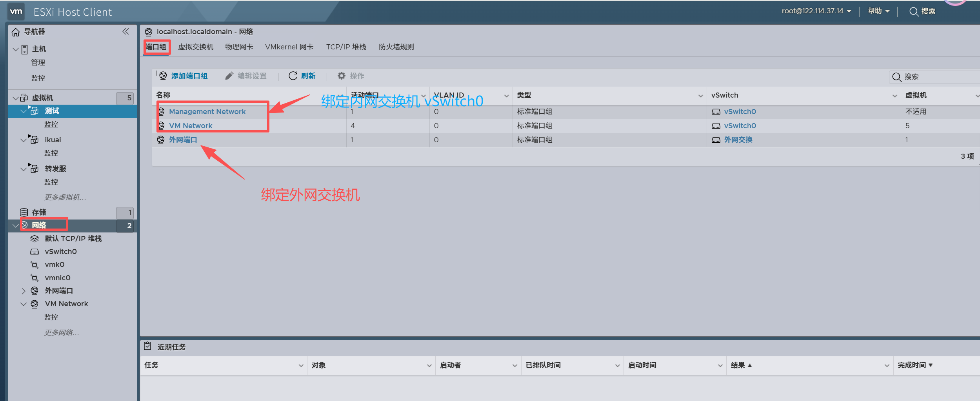Click the pencil edit settings icon
Image resolution: width=980 pixels, height=401 pixels.
click(229, 76)
